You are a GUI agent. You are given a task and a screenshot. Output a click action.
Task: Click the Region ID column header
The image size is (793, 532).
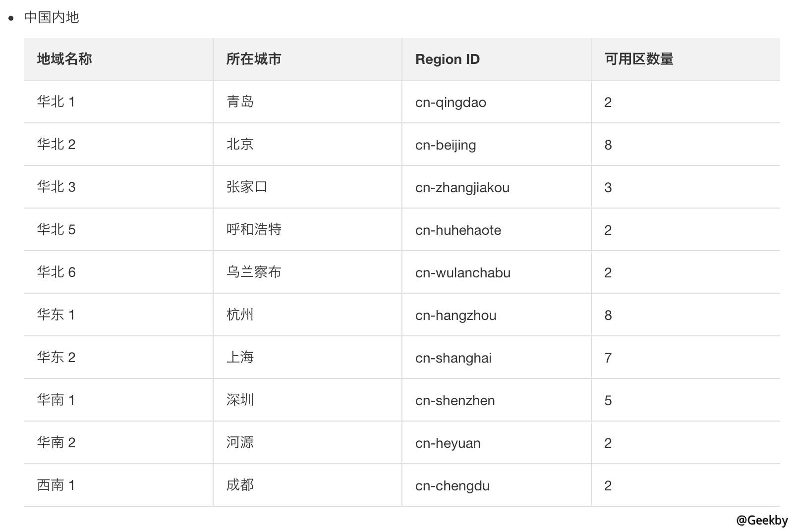point(448,59)
